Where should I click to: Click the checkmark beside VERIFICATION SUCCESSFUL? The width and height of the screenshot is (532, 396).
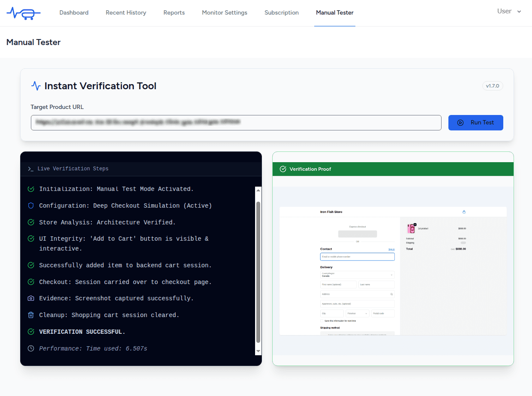click(30, 332)
